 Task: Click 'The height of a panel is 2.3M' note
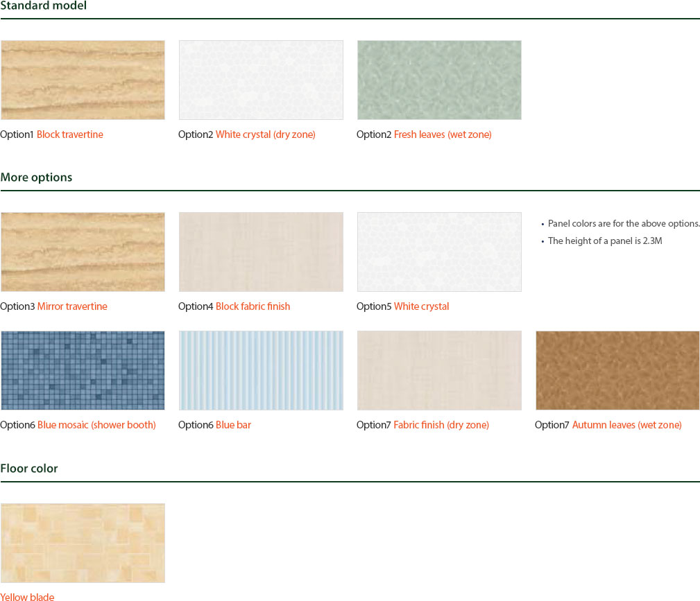(x=605, y=241)
